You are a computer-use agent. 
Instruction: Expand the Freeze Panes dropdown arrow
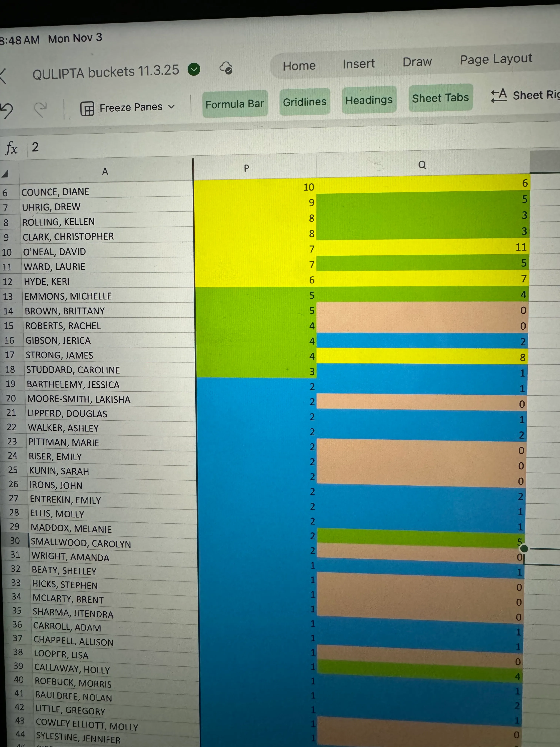pos(171,106)
